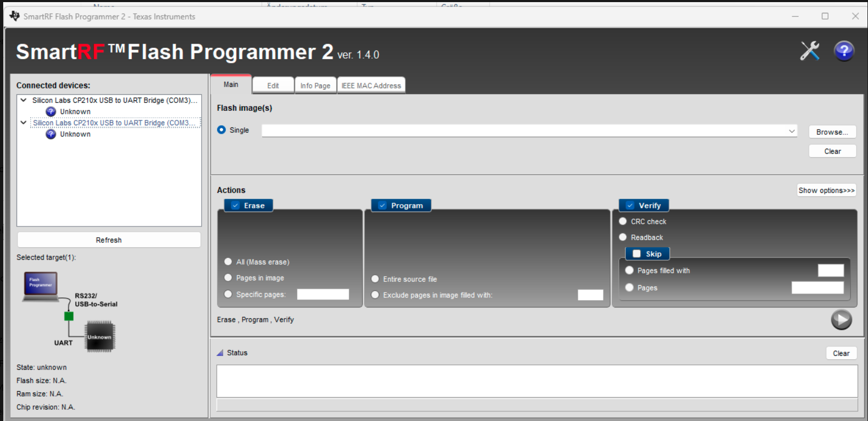Uncheck the Erase action checkbox
This screenshot has height=421, width=868.
click(x=235, y=206)
